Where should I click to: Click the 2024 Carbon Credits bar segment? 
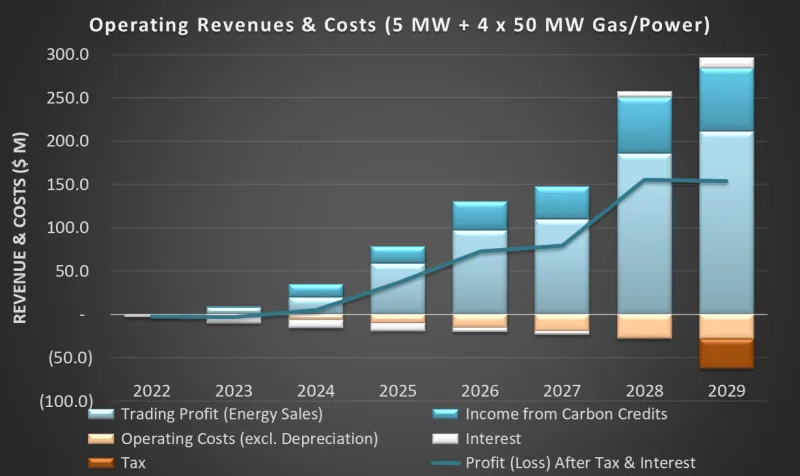316,291
